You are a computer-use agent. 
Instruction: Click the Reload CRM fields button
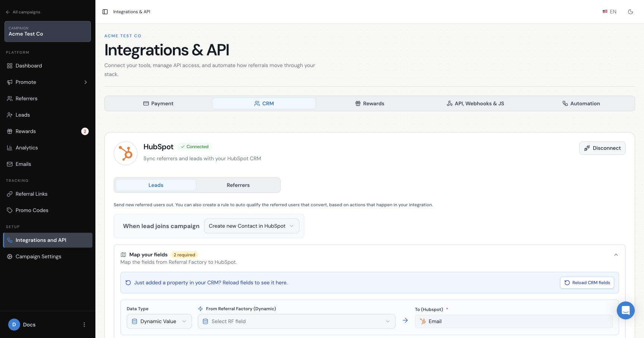pos(587,283)
